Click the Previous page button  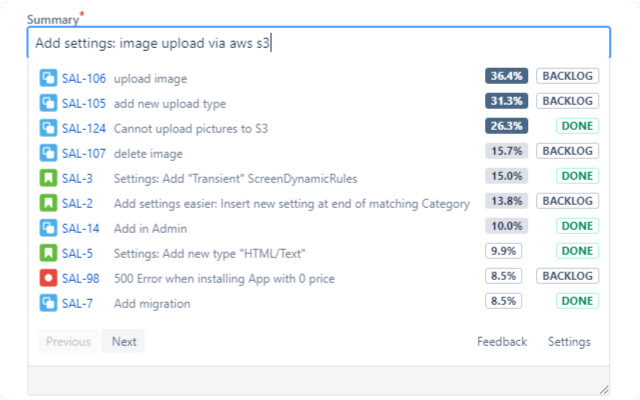[68, 342]
